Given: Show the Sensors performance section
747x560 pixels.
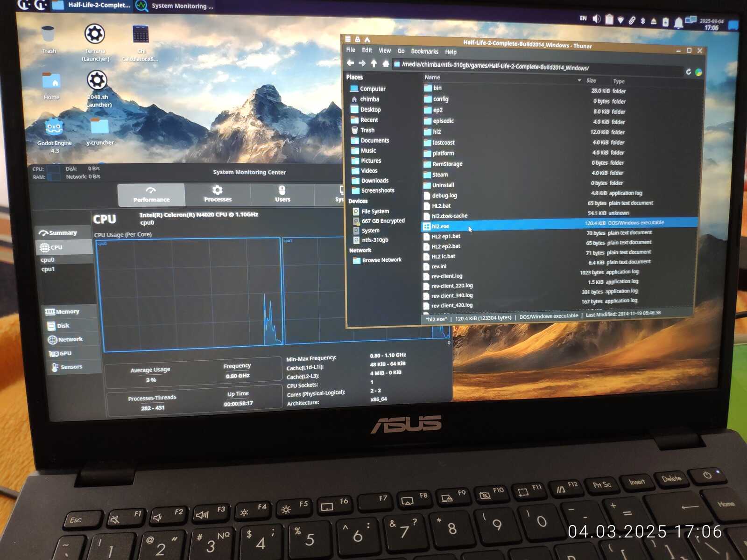Looking at the screenshot, I should 74,367.
